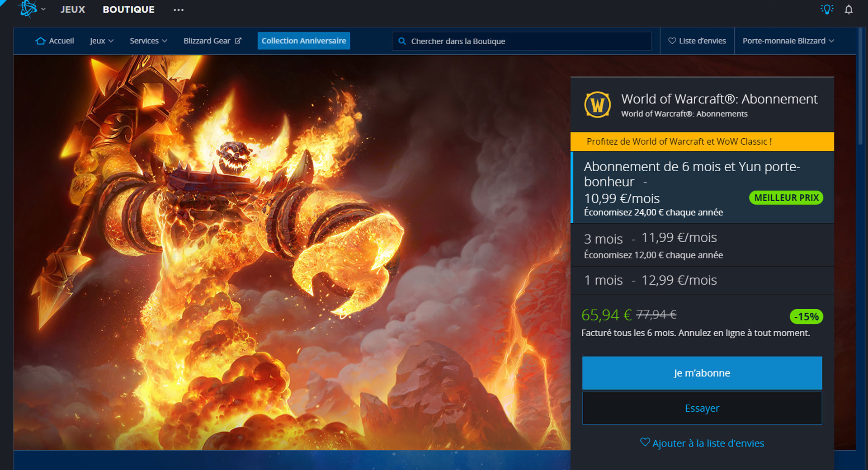The width and height of the screenshot is (868, 470).
Task: Focus the Chercher dans la Boutique field
Action: pos(522,41)
